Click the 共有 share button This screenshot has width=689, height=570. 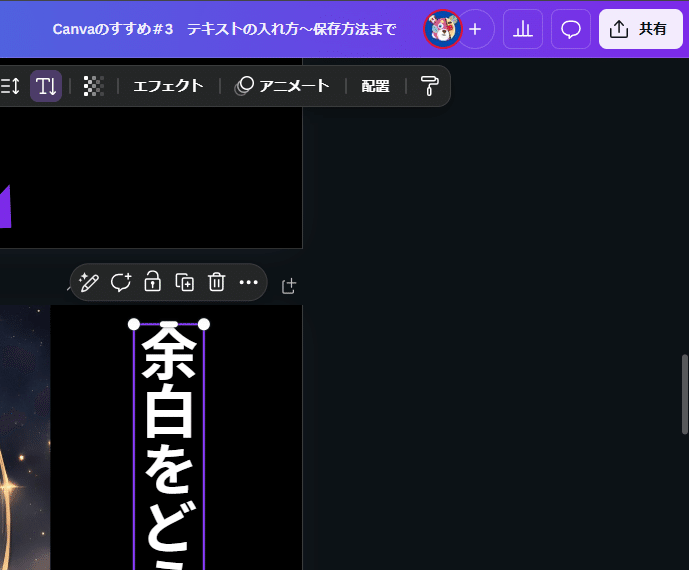[x=641, y=29]
